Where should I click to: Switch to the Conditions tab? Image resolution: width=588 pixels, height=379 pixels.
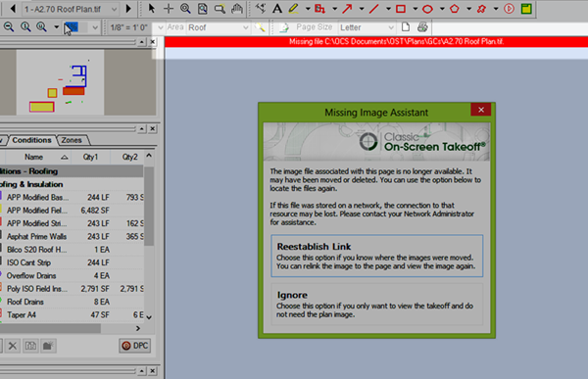click(31, 140)
